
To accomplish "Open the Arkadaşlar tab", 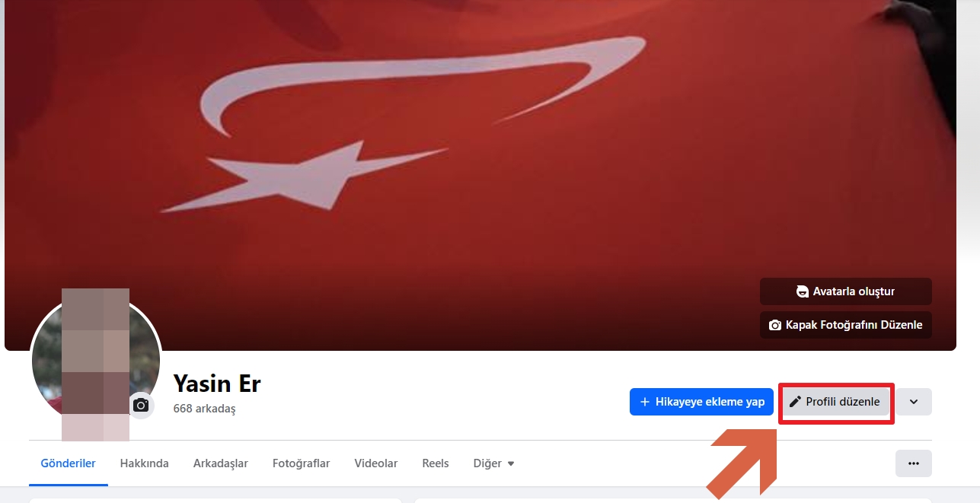I will point(221,463).
